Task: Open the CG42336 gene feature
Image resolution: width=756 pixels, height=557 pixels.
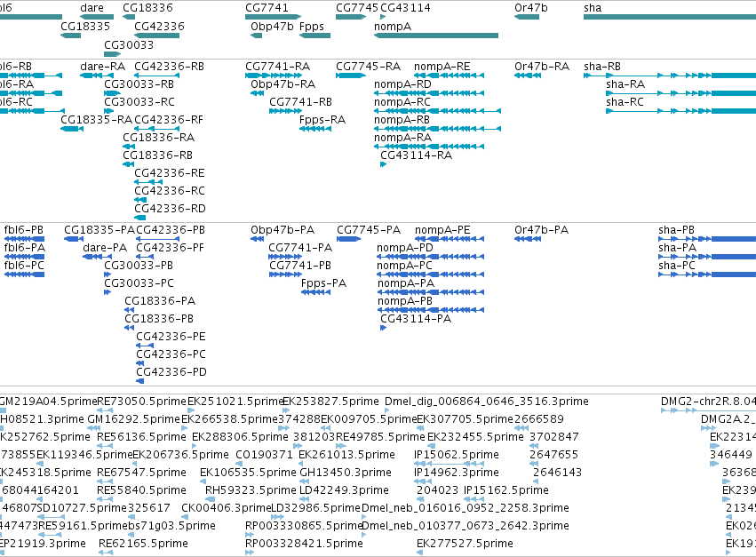Action: [x=156, y=36]
